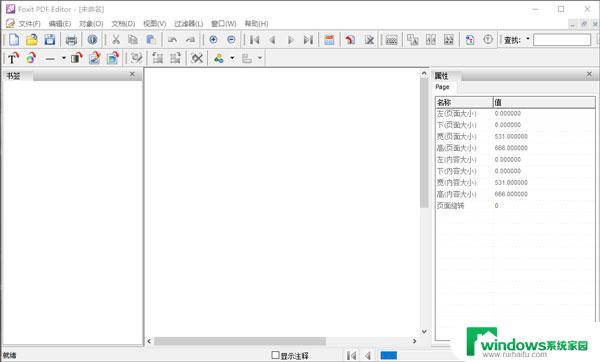Screen dimensions: 600x362
Task: Click the 值 column header
Action: tap(544, 103)
